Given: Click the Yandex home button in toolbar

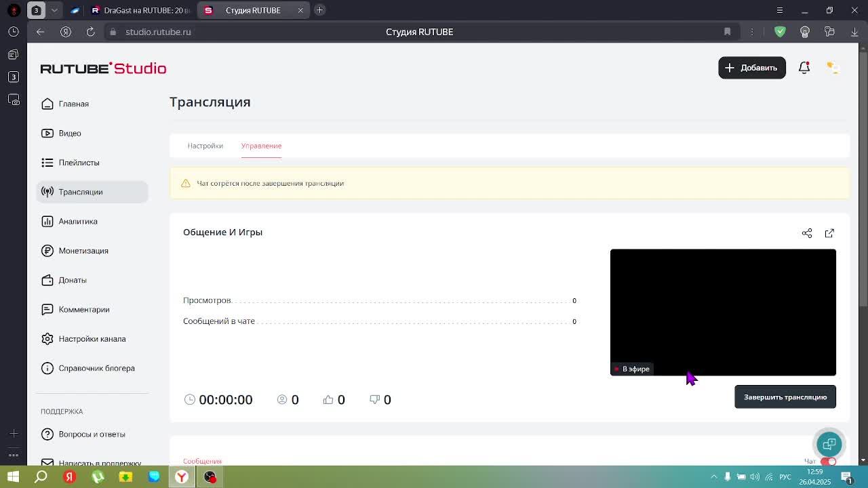Looking at the screenshot, I should click(x=66, y=32).
